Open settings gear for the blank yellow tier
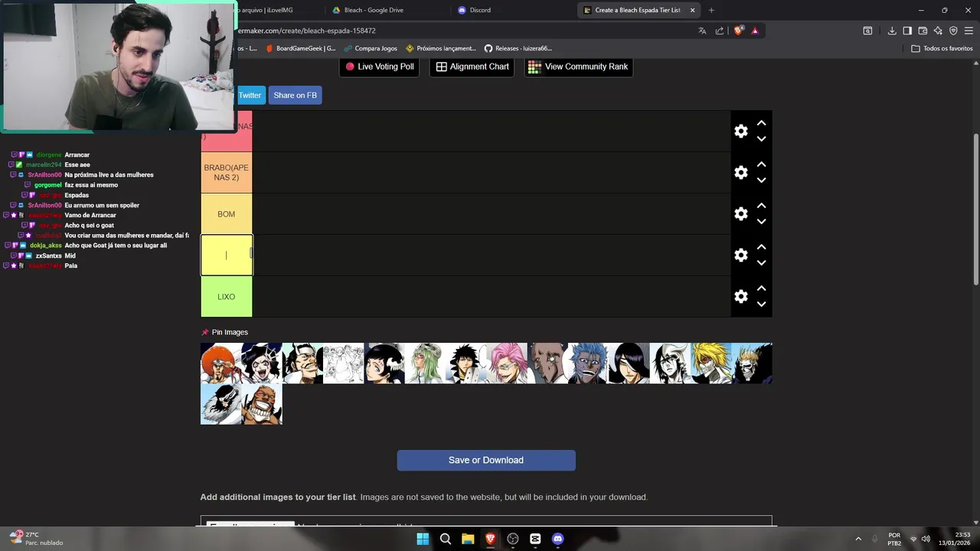This screenshot has height=551, width=980. point(740,255)
